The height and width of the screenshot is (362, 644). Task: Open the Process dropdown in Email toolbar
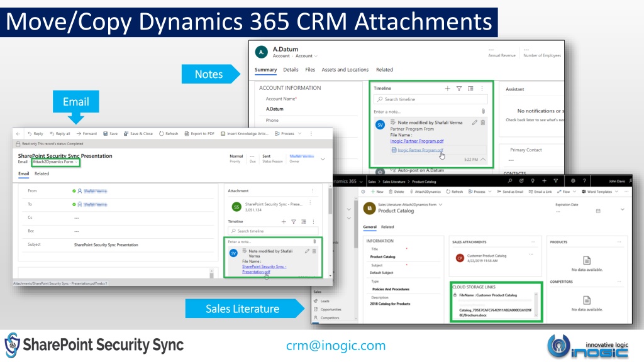(x=288, y=134)
